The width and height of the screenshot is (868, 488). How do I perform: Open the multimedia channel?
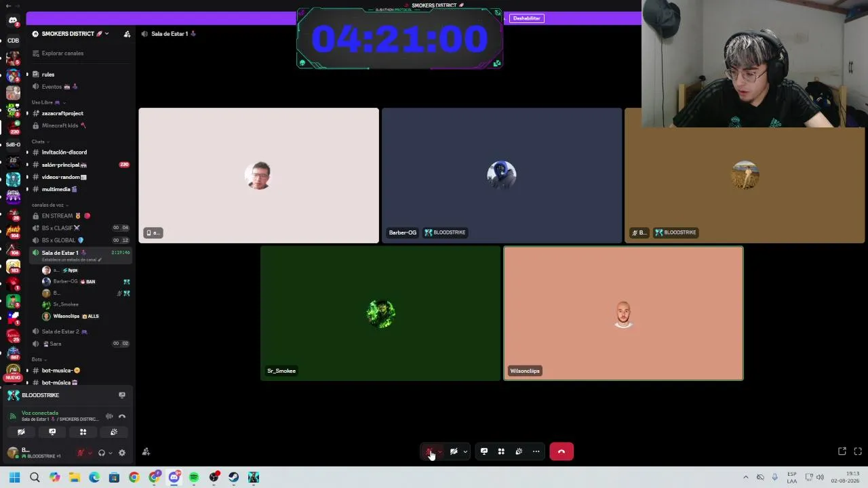coord(80,189)
